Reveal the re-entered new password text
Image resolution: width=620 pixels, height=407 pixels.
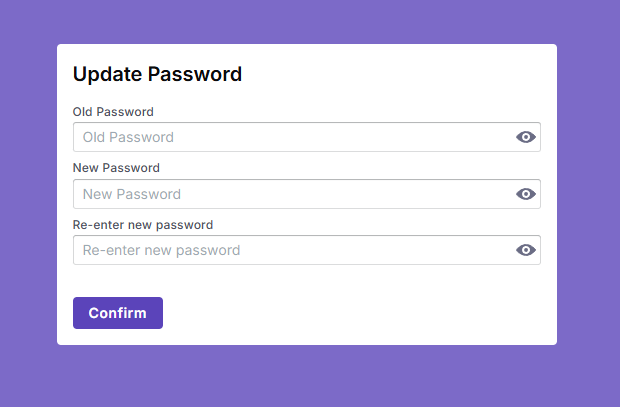tap(526, 250)
